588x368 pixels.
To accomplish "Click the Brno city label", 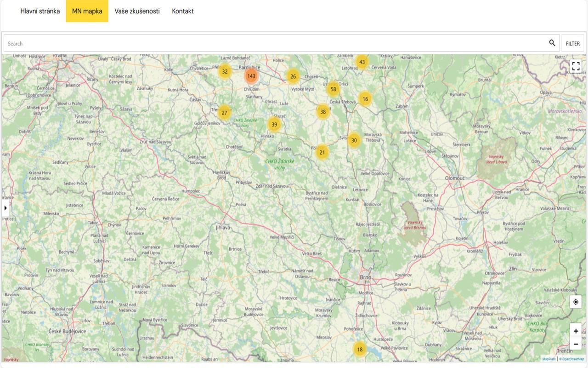I will (365, 278).
